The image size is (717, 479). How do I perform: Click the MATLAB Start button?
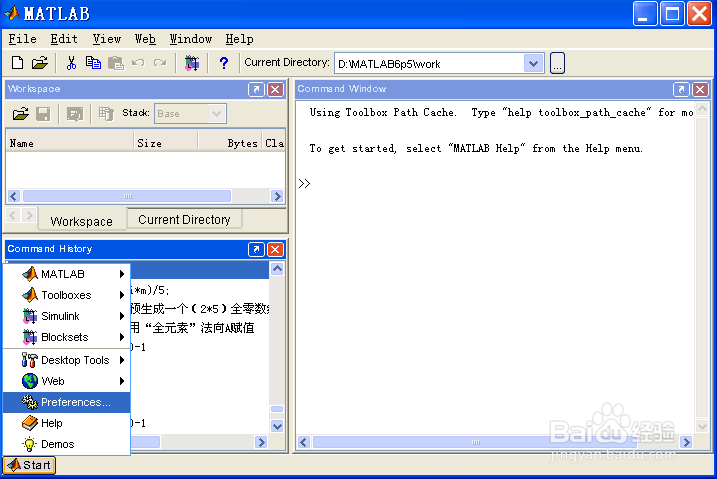tap(29, 465)
